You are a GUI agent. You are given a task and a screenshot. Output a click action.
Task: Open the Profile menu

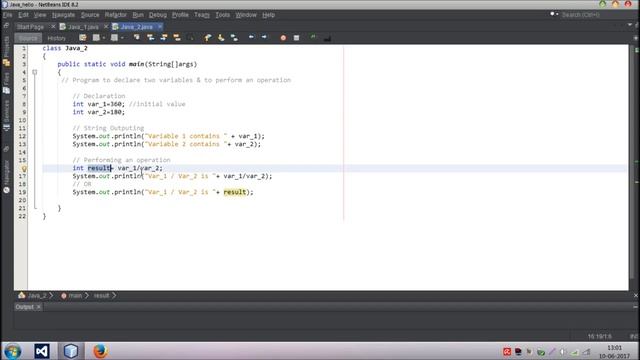[180, 15]
